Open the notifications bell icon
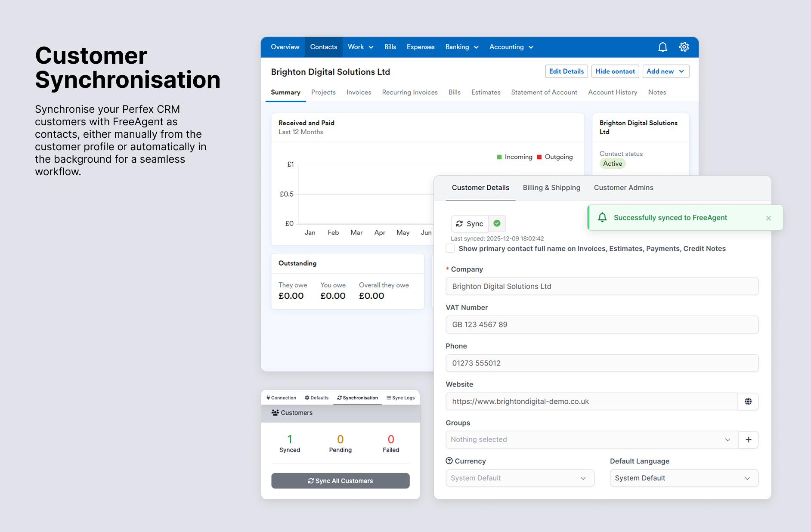The width and height of the screenshot is (811, 532). pyautogui.click(x=662, y=47)
